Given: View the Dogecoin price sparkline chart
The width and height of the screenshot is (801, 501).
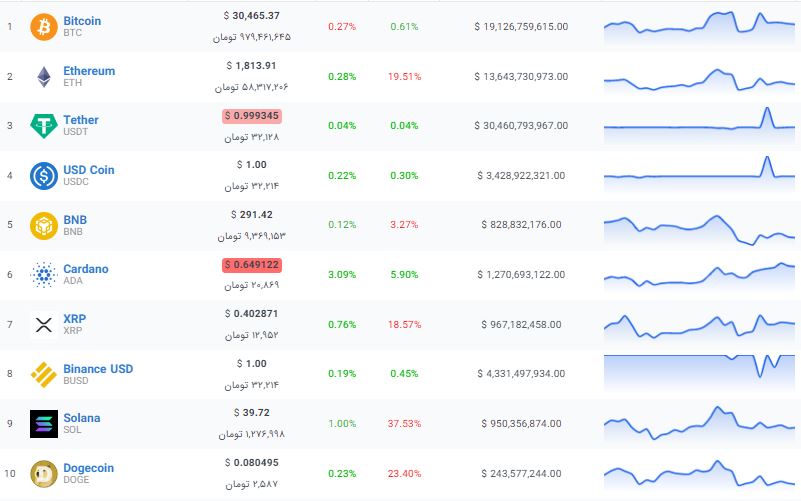Looking at the screenshot, I should coord(699,474).
